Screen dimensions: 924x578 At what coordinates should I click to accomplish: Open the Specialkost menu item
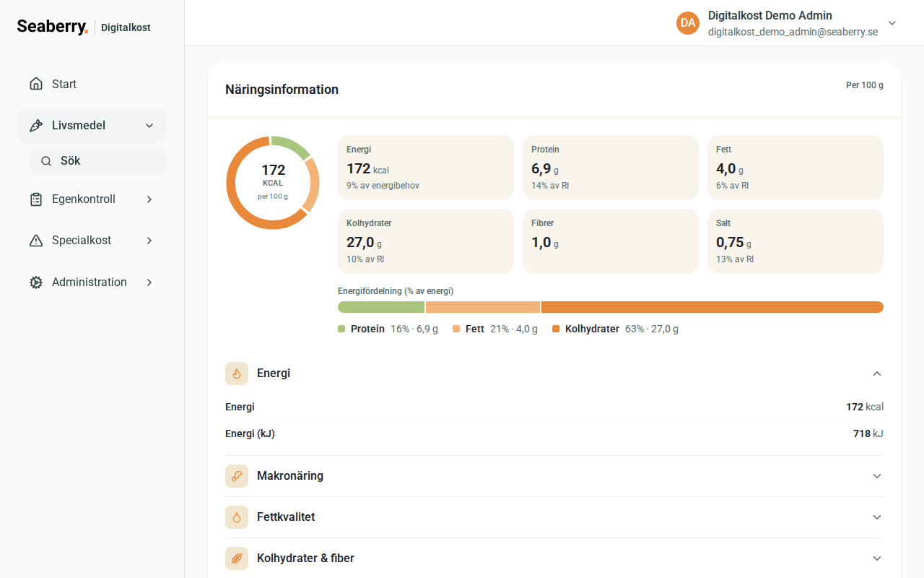pos(92,241)
